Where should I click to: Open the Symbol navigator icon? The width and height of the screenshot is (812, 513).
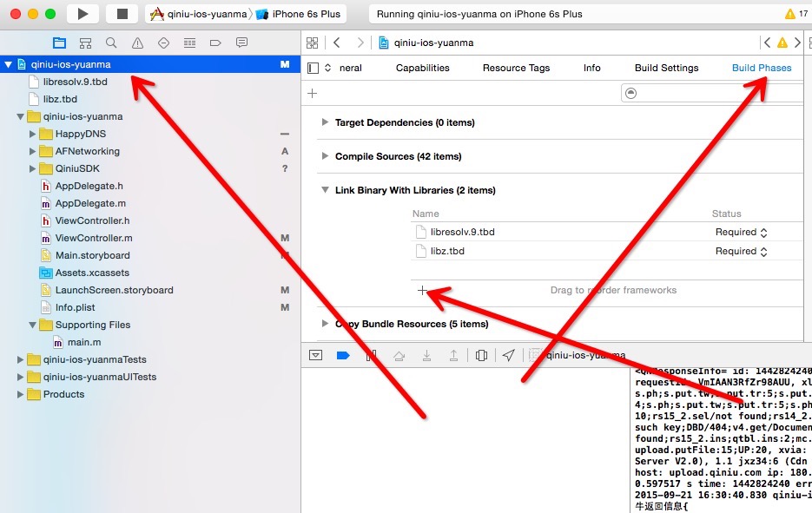tap(85, 43)
